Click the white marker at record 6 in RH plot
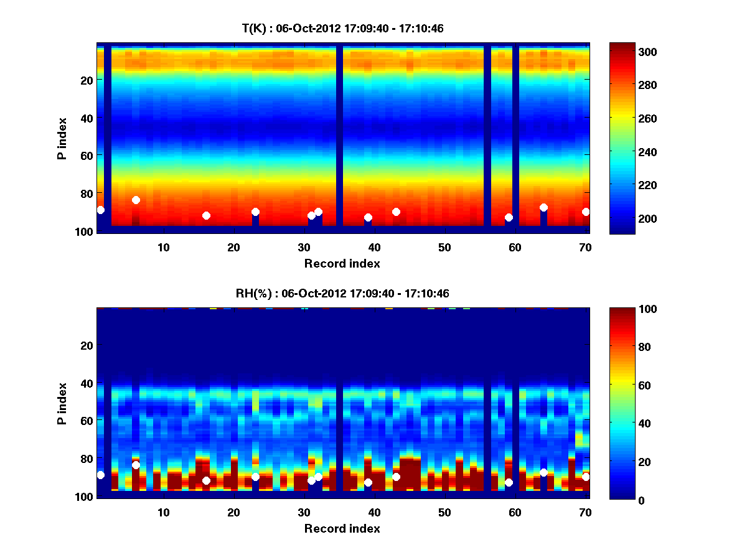The image size is (747, 560). (136, 465)
